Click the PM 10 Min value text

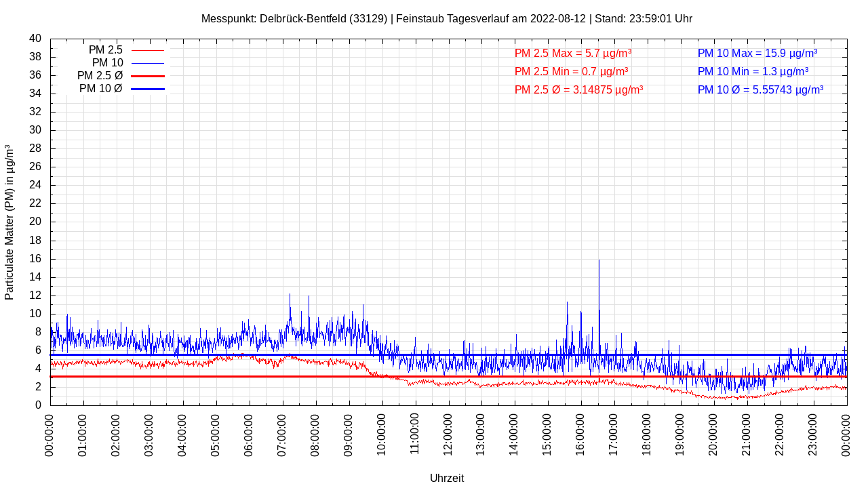[753, 71]
